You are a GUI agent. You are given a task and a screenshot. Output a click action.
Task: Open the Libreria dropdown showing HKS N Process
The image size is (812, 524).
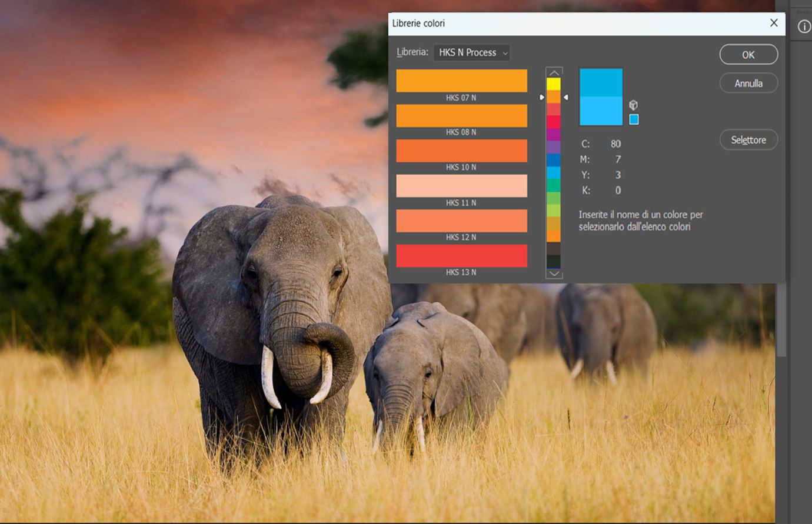[x=471, y=52]
